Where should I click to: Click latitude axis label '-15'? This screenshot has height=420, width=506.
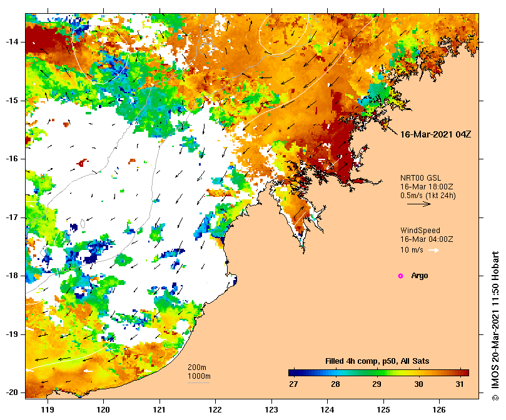12,101
